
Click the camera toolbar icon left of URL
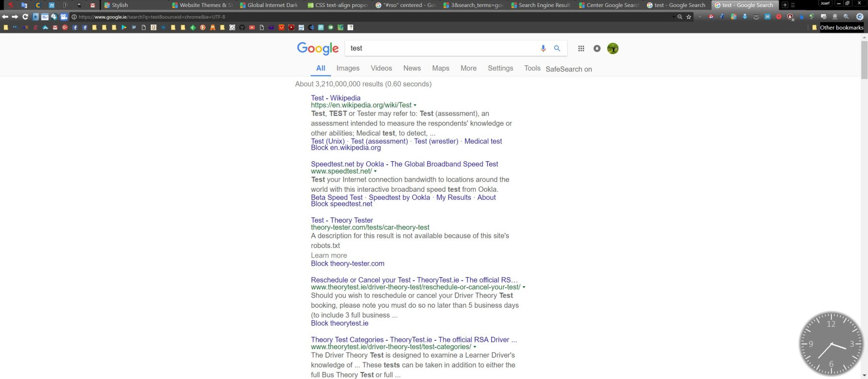tap(64, 17)
